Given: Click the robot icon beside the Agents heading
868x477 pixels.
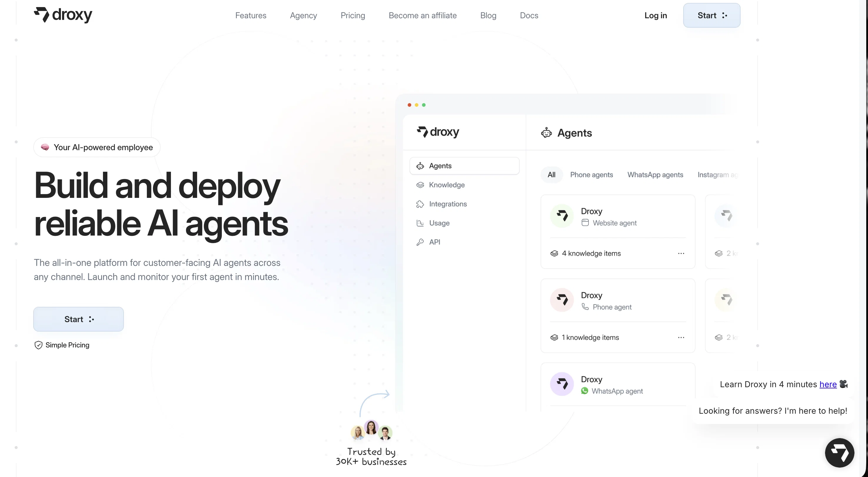Looking at the screenshot, I should pos(546,133).
